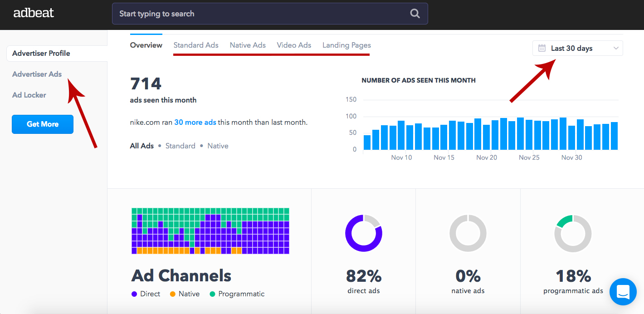Viewport: 644px width, 314px height.
Task: Switch chart filter to Native
Action: click(x=218, y=146)
